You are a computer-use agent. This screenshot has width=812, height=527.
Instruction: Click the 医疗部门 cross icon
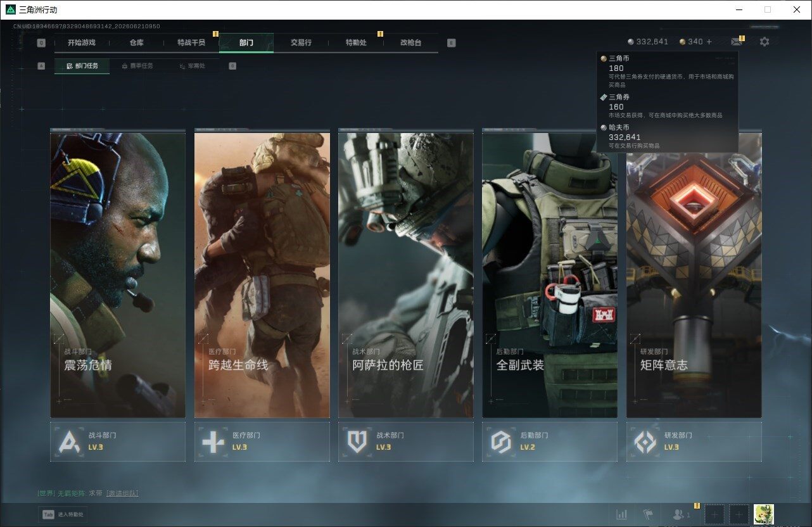(213, 441)
